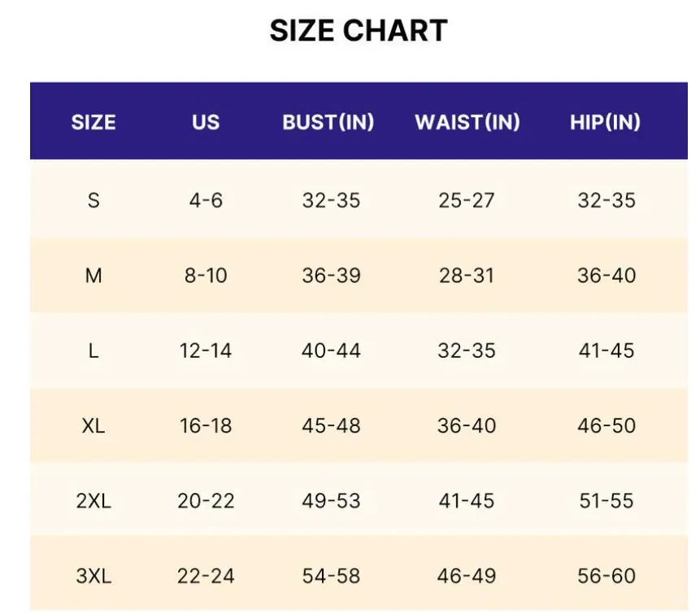Select the 49-53 bust measurement
This screenshot has height=614, width=700.
pyautogui.click(x=331, y=501)
